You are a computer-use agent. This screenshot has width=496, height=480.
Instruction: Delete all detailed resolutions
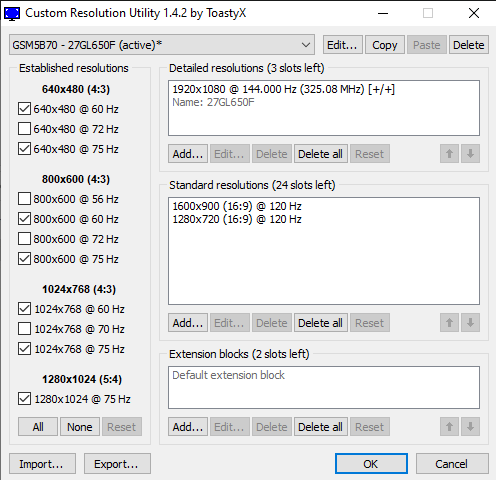pos(321,154)
